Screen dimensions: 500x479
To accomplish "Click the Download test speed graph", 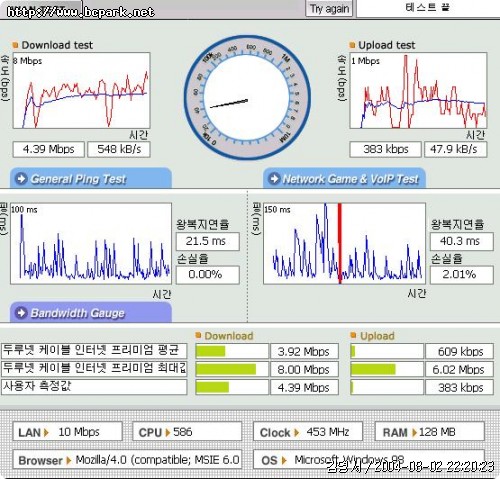I will tap(82, 90).
